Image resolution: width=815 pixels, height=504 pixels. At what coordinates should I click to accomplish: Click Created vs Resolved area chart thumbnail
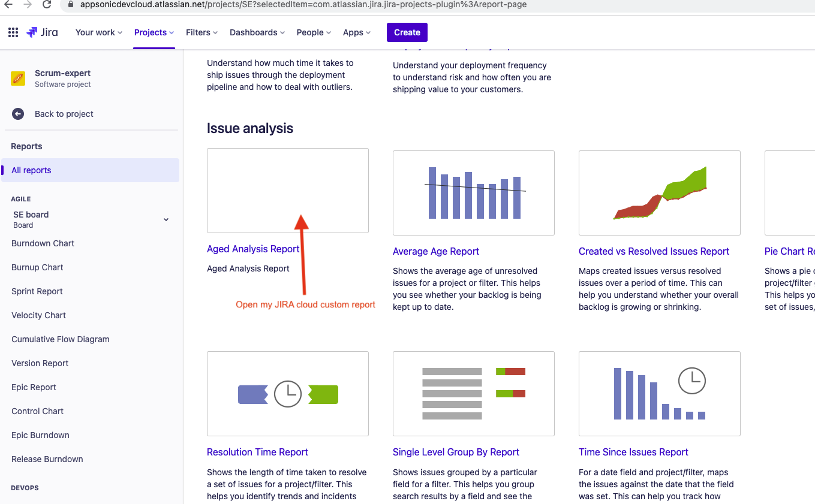[660, 193]
